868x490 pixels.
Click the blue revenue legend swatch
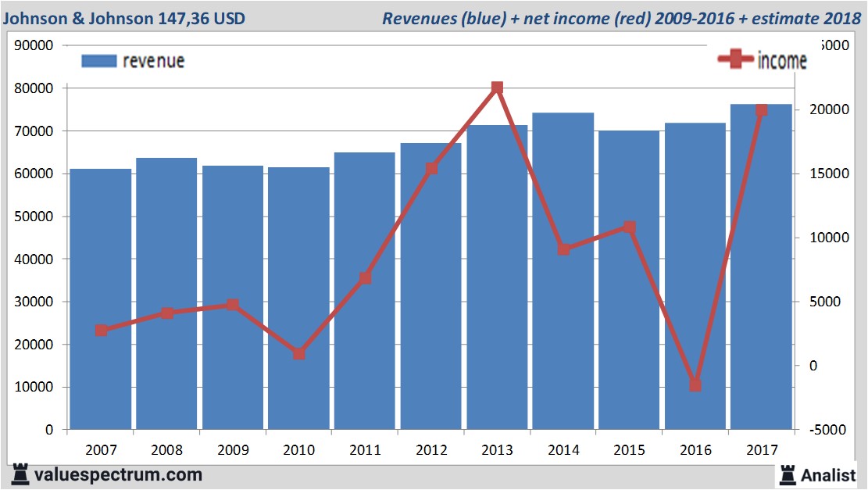pos(99,61)
